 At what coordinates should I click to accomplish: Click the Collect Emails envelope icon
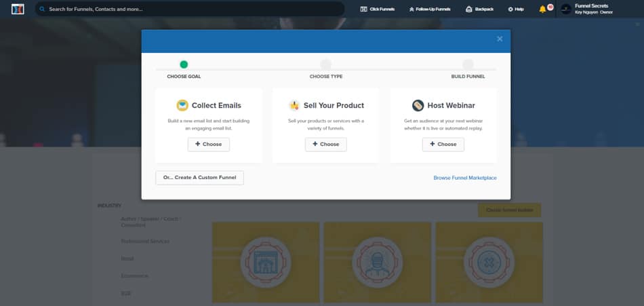(182, 105)
